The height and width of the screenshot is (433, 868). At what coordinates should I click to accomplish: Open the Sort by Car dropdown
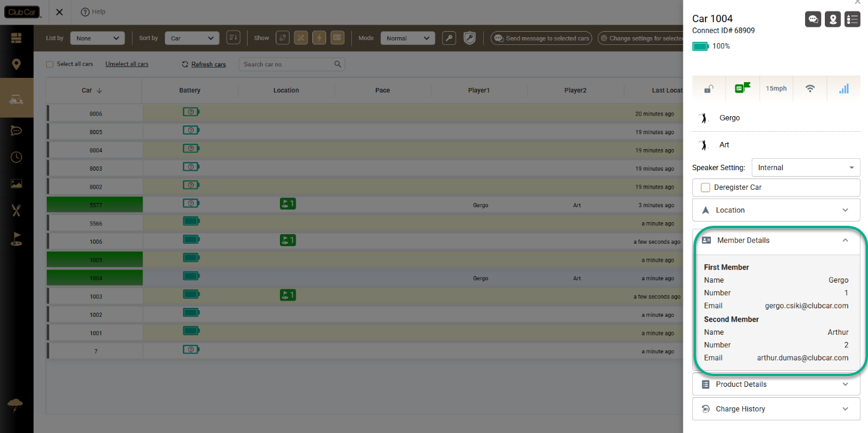[x=192, y=38]
